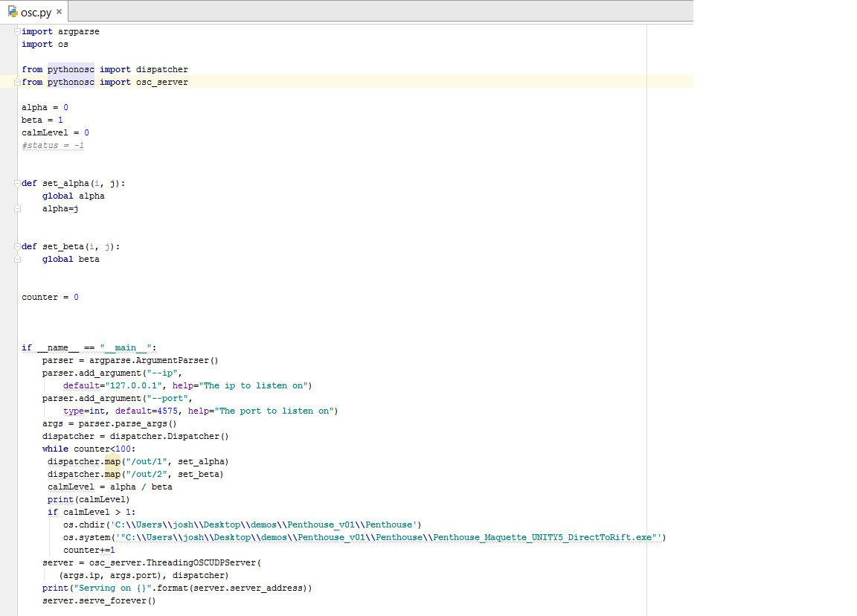Click the 'print(calmLevel)' statement
The width and height of the screenshot is (857, 616).
89,499
